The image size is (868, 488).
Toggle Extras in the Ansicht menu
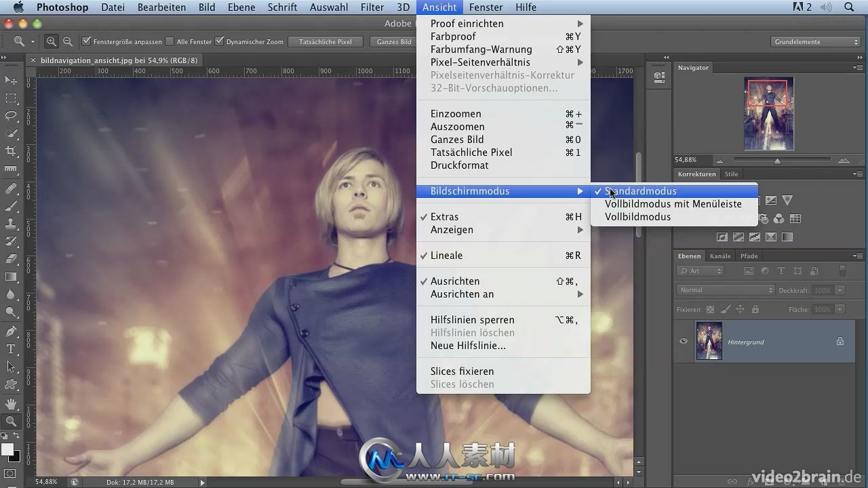(x=503, y=217)
